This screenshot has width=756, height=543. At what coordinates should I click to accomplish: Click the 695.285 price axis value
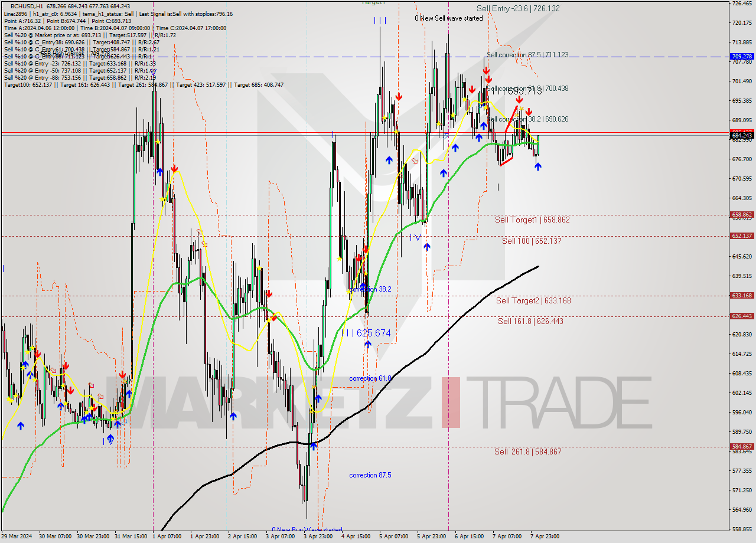[742, 101]
